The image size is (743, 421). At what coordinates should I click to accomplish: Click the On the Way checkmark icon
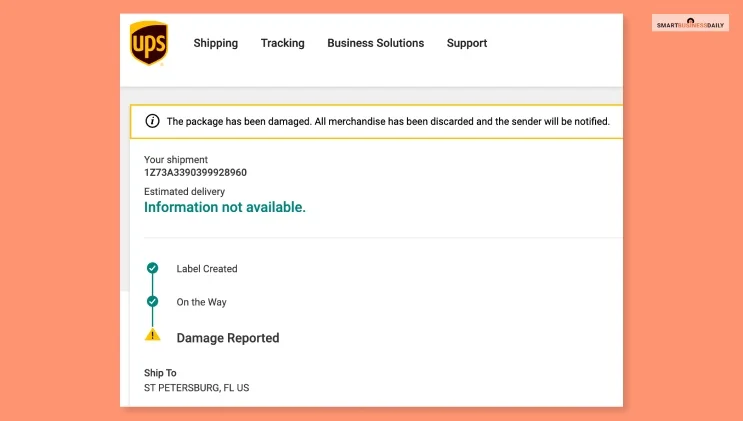[x=152, y=302]
